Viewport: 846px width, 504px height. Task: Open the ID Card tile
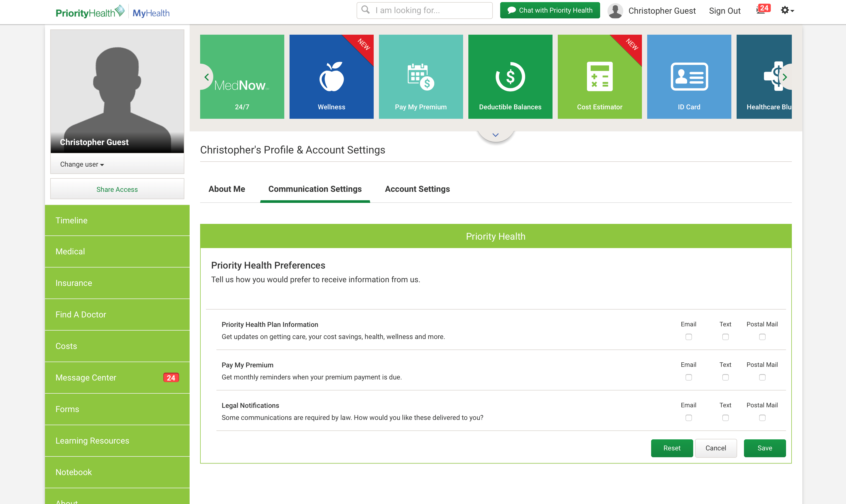pos(689,76)
